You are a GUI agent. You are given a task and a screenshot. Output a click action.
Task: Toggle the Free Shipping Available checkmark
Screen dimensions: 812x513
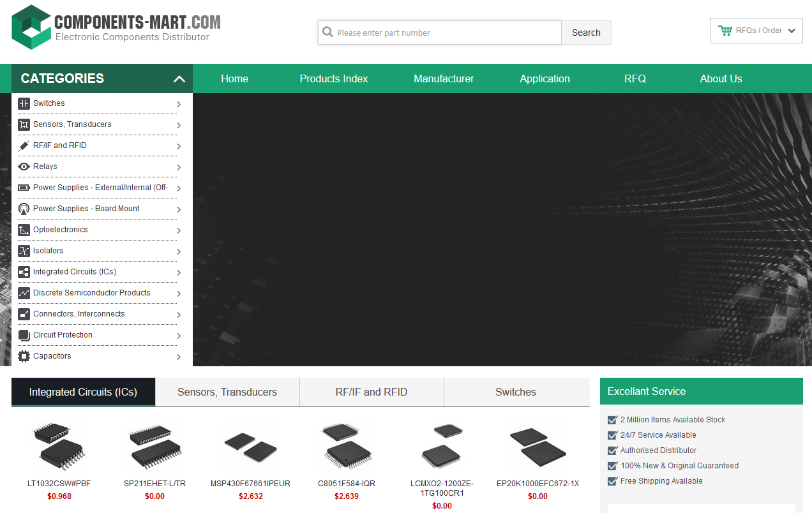613,481
